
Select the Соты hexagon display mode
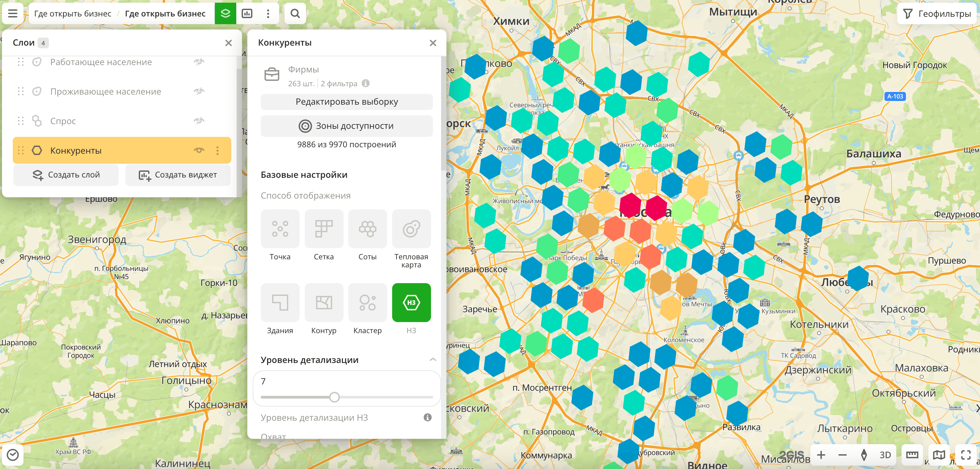[x=367, y=229]
